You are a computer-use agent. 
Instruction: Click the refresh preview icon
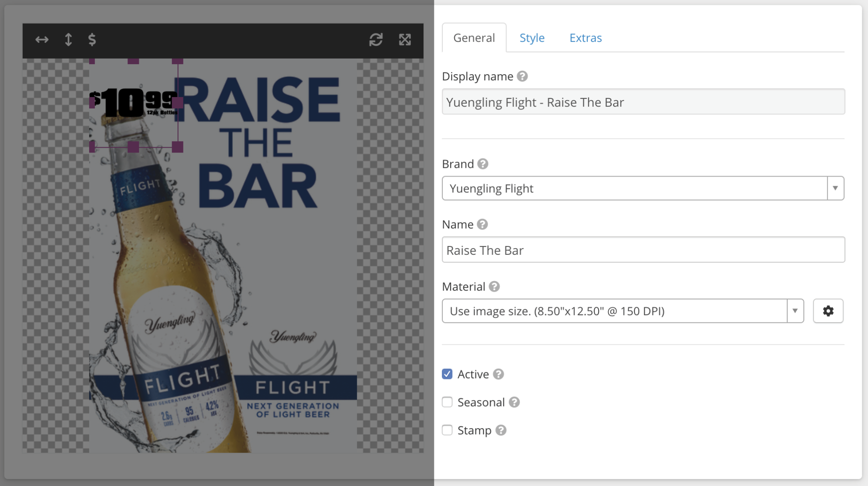click(x=376, y=40)
